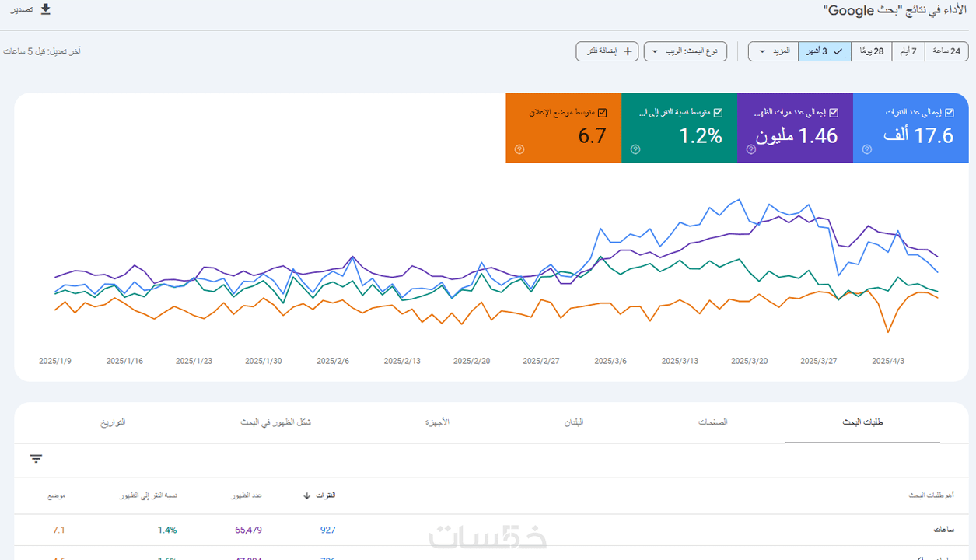Toggle the إجمالي عدد النقرات checkbox
Image resolution: width=976 pixels, height=560 pixels.
(x=950, y=113)
